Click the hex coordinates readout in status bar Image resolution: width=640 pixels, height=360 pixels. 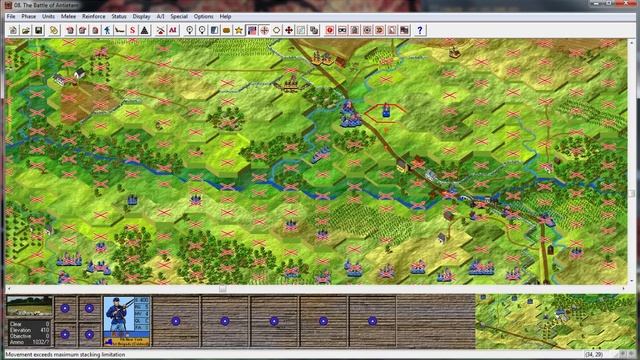pyautogui.click(x=594, y=354)
